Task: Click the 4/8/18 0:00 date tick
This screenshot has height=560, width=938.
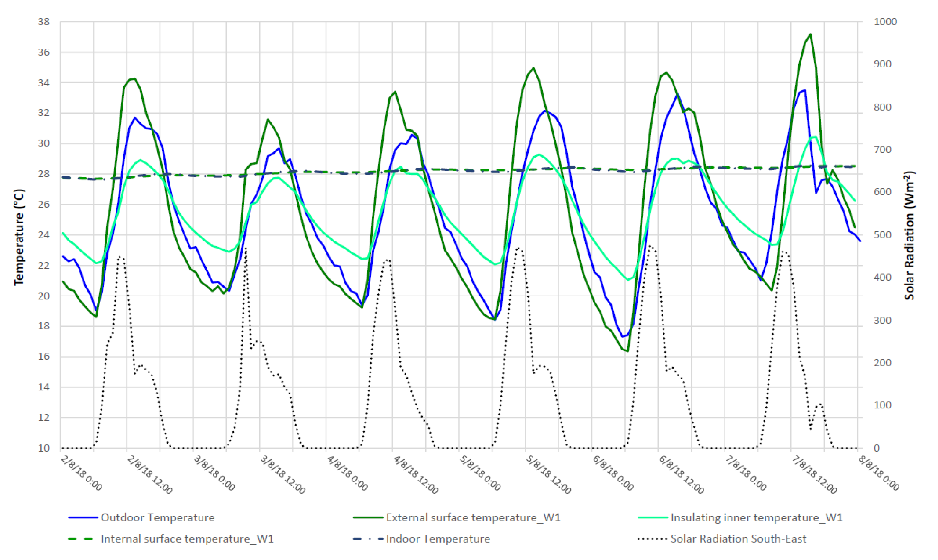Action: pyautogui.click(x=347, y=473)
